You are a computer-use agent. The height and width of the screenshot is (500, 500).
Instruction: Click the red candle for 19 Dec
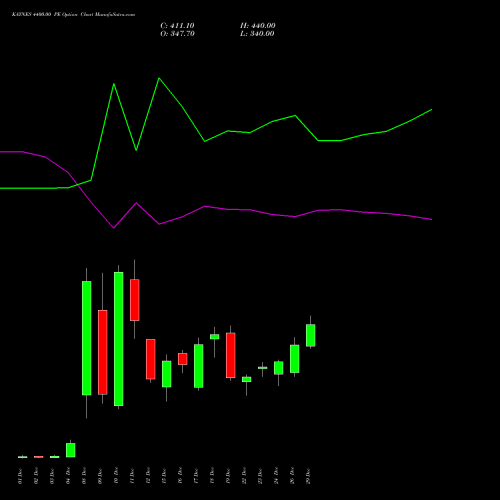coord(231,355)
